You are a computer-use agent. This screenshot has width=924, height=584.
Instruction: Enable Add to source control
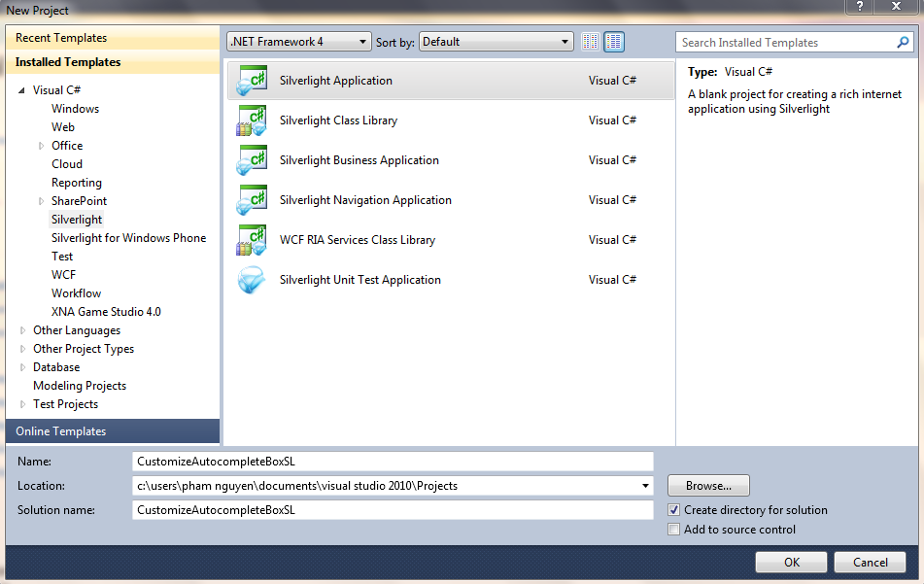(x=674, y=530)
